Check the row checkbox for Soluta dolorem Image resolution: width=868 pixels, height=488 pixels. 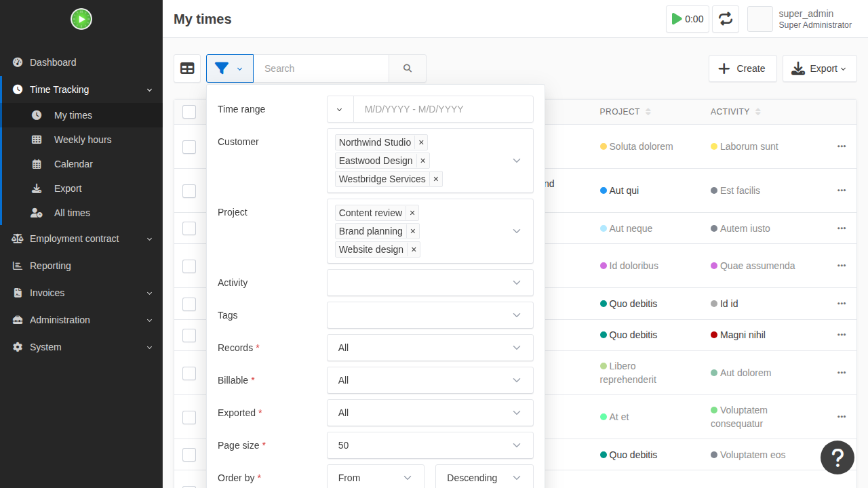pos(189,147)
